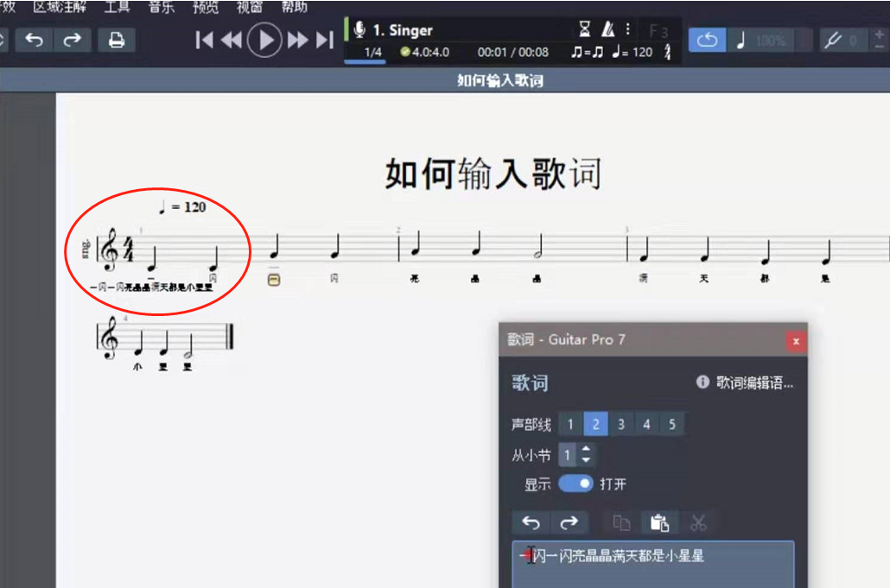Jump to the beginning of the score

click(x=204, y=41)
